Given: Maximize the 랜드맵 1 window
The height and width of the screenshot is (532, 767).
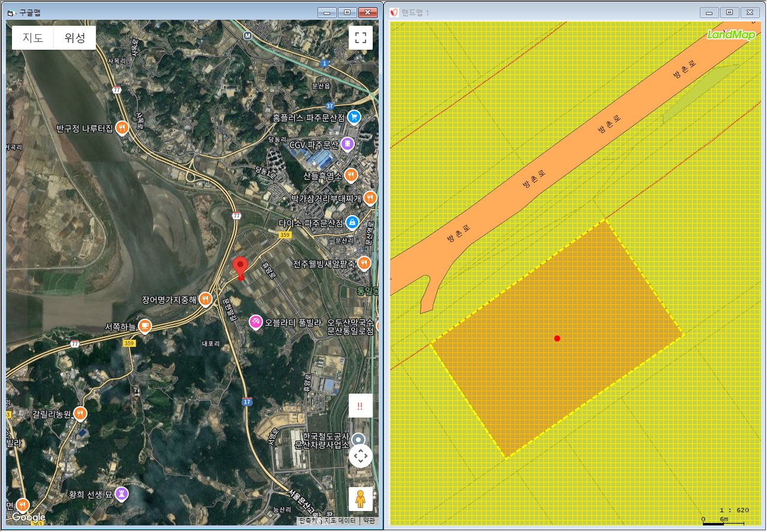Looking at the screenshot, I should (x=729, y=13).
